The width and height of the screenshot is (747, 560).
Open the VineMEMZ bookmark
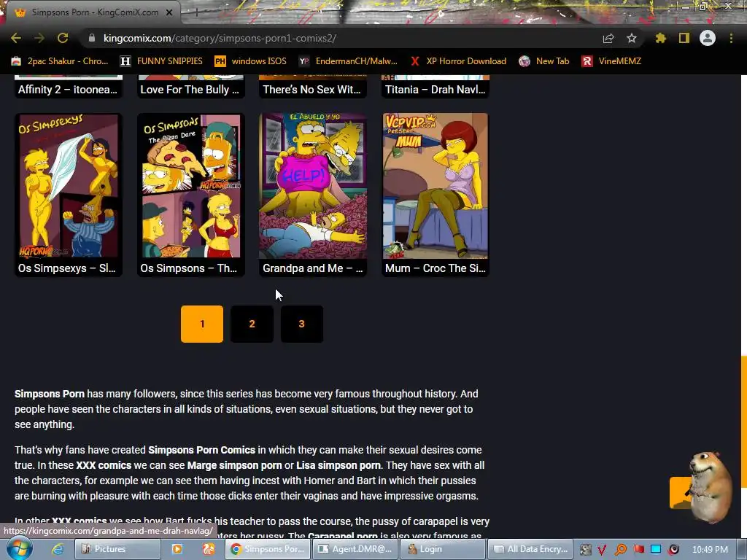[x=611, y=61]
